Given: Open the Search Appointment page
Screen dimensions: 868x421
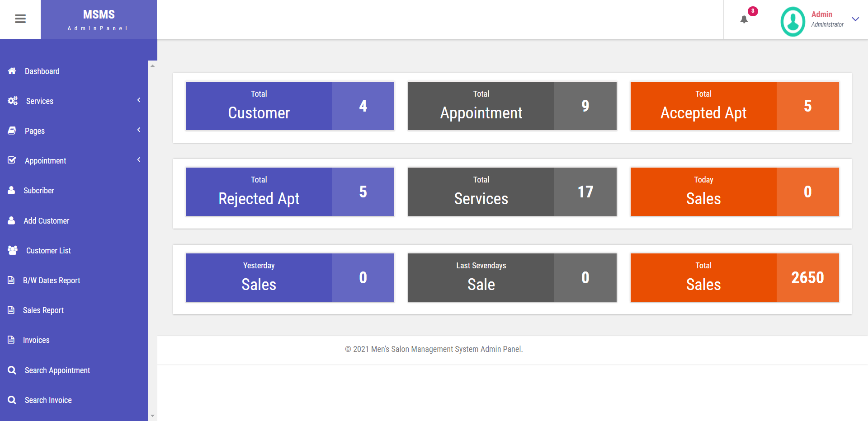Looking at the screenshot, I should point(57,370).
